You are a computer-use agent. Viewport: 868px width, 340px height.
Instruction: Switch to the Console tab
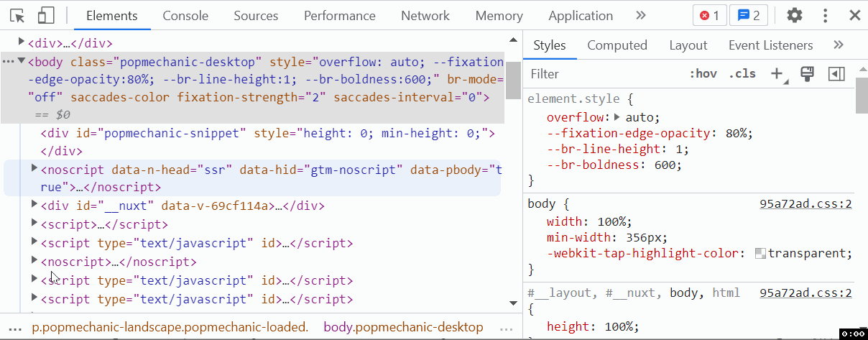pos(185,15)
